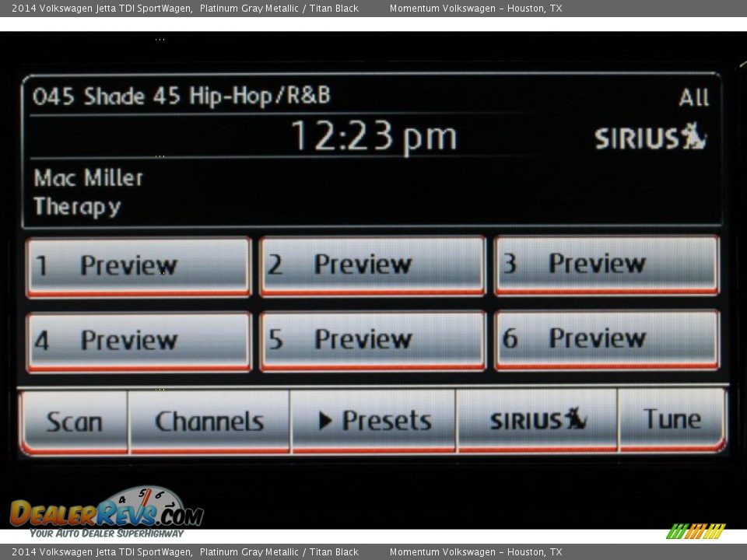Open the Channels list
Screen dimensions: 747x560
click(209, 422)
